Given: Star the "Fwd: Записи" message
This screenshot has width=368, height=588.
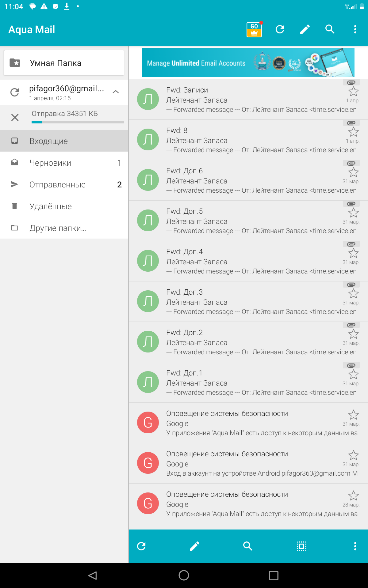Looking at the screenshot, I should click(x=353, y=91).
